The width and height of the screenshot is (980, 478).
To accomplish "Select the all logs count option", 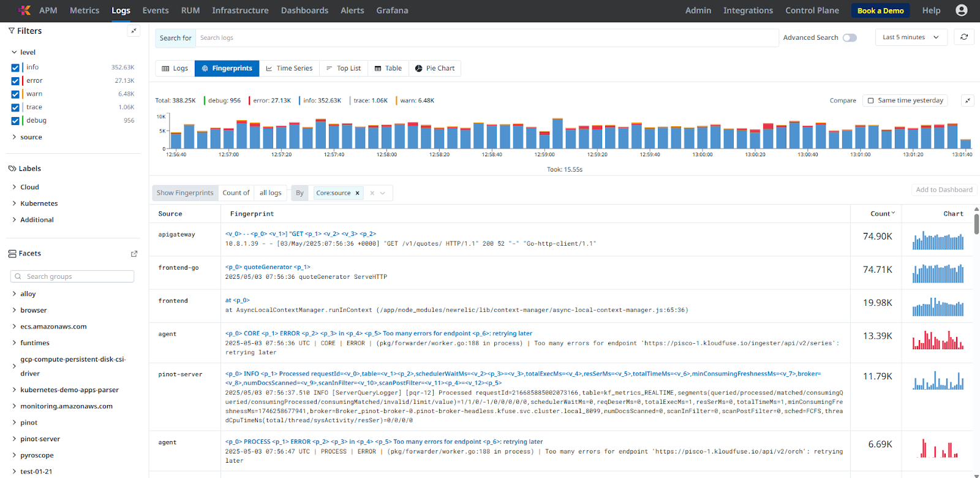I will tap(271, 193).
